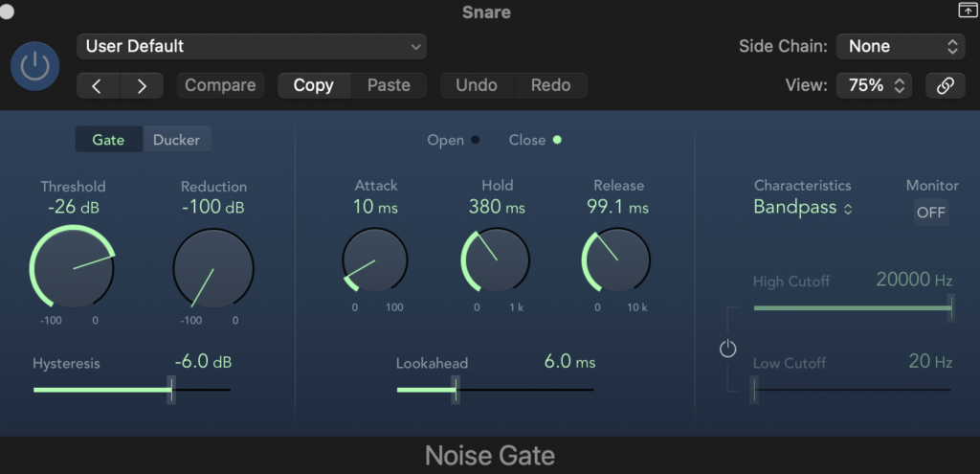Screen dimensions: 980x474
Task: Open the User Default preset dropdown
Action: 252,46
